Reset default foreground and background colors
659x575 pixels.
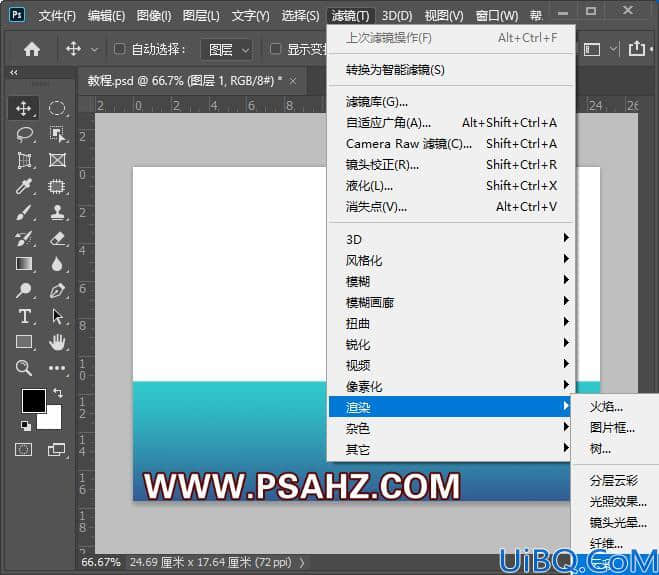point(26,426)
